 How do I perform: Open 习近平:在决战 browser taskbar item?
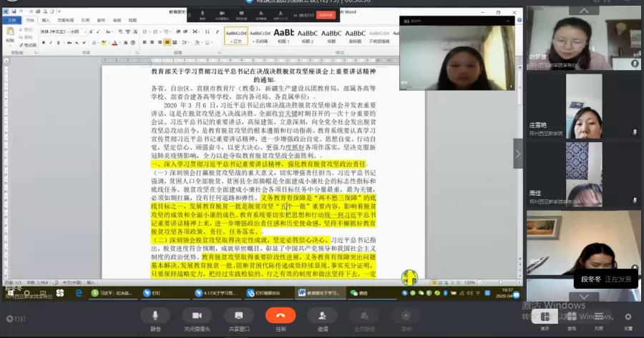tap(112, 293)
